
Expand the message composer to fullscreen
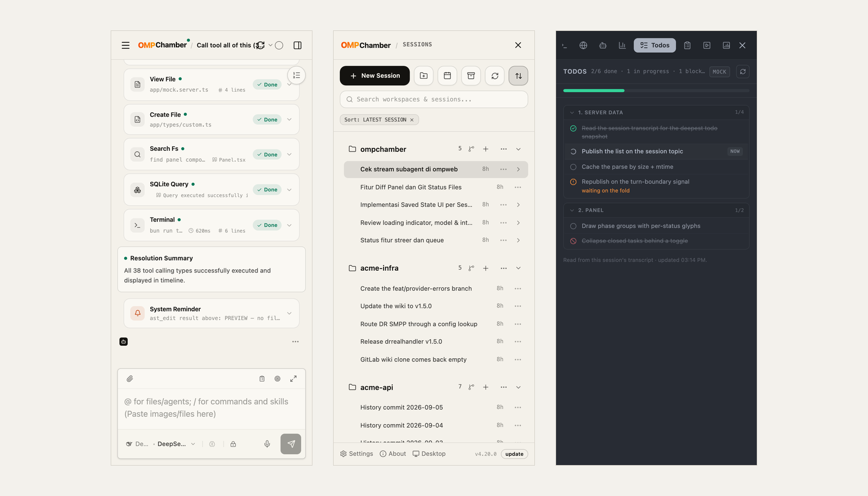(x=293, y=379)
